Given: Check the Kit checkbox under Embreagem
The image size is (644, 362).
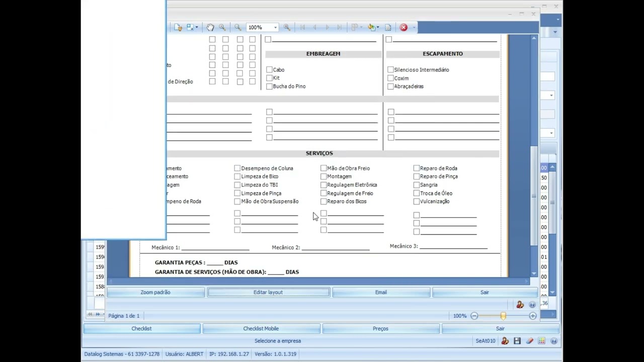Looking at the screenshot, I should [x=269, y=78].
